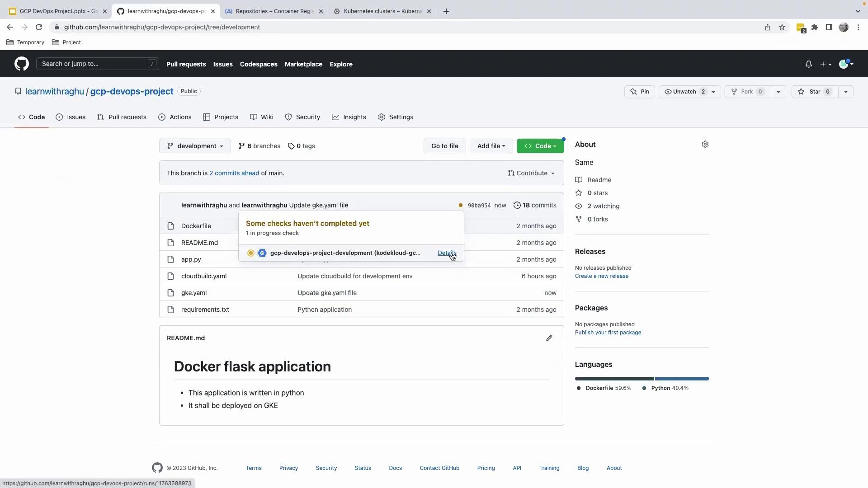Click the GitHub Octocat home logo

[21, 64]
